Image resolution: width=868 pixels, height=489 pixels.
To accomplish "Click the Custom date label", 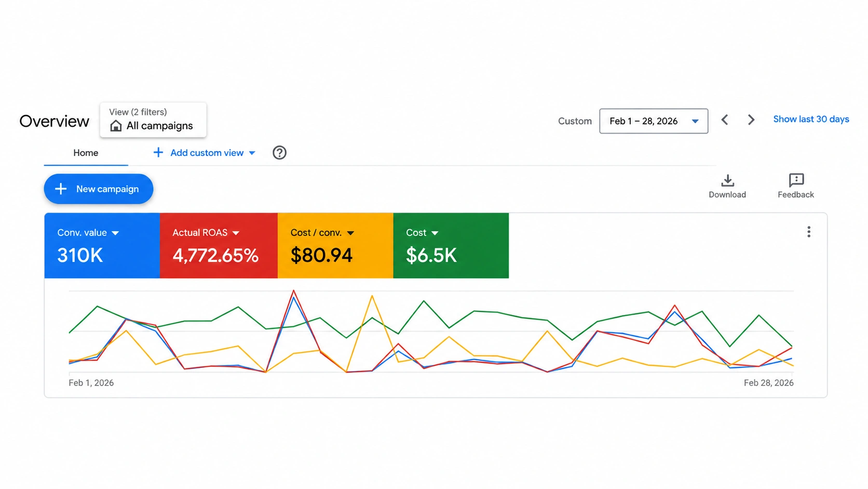I will pyautogui.click(x=575, y=121).
